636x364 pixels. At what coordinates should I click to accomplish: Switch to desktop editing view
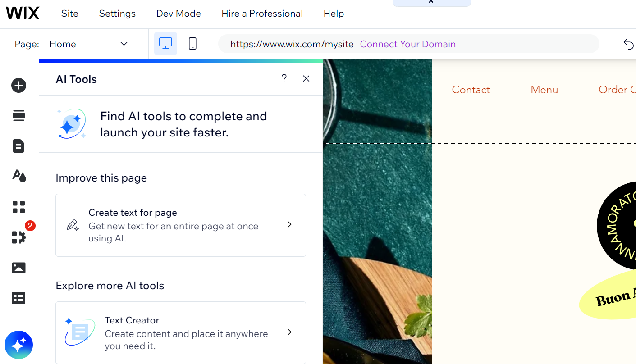click(165, 43)
